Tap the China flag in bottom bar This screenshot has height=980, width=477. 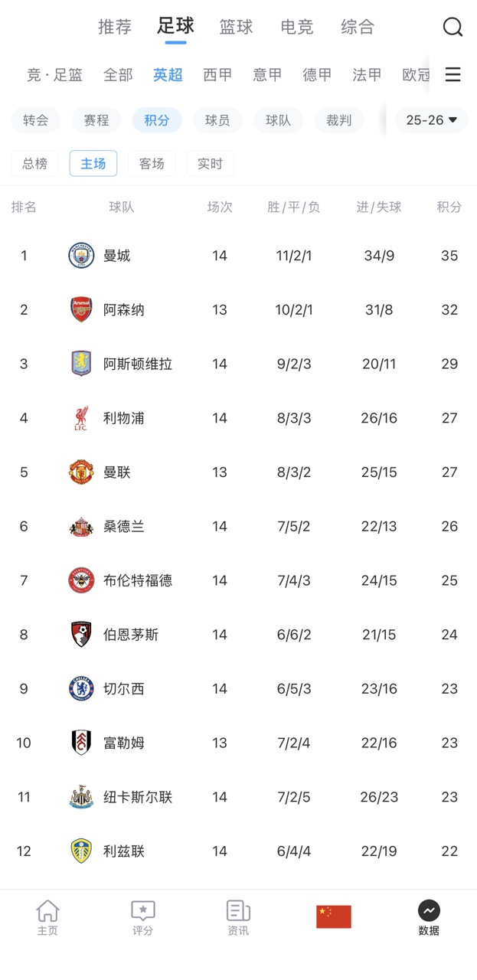[334, 916]
